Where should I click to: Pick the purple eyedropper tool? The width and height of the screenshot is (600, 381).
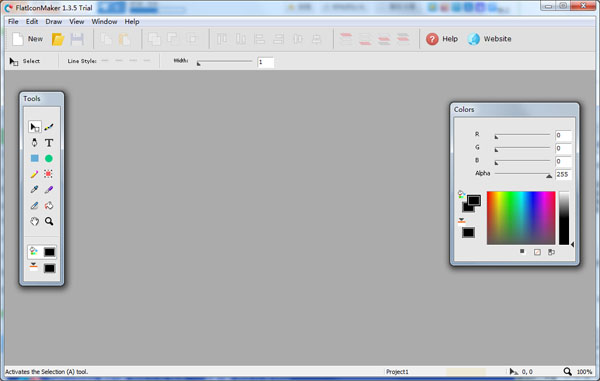(x=49, y=190)
